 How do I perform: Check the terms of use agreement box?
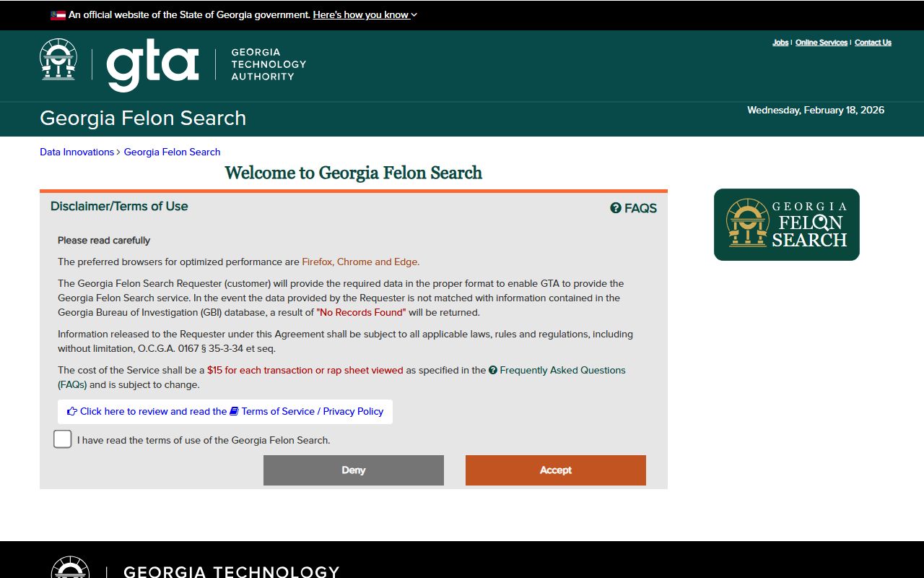coord(63,439)
